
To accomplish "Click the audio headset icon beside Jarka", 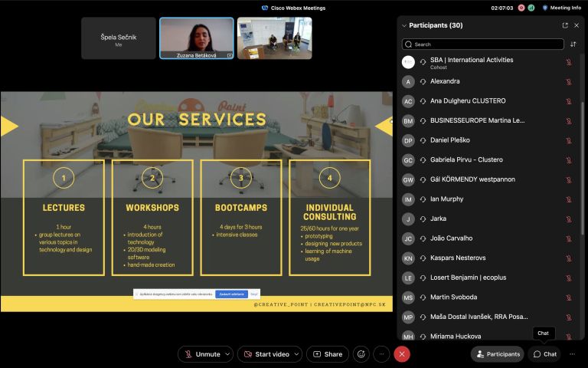I will [423, 219].
